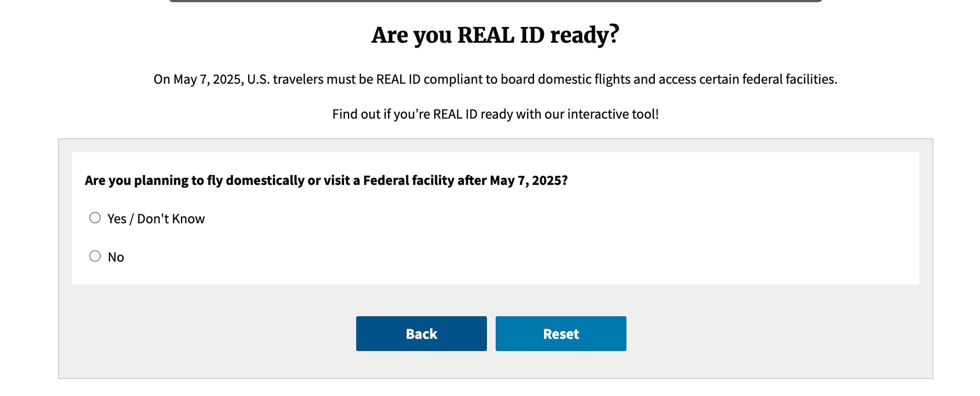Click the bold question about visiting a Federal facility
The height and width of the screenshot is (396, 980).
[x=327, y=180]
